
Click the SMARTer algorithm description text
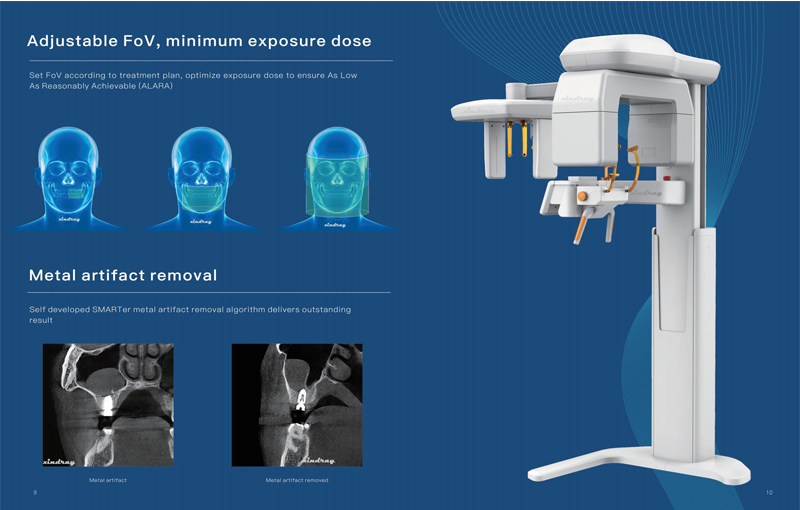click(190, 314)
